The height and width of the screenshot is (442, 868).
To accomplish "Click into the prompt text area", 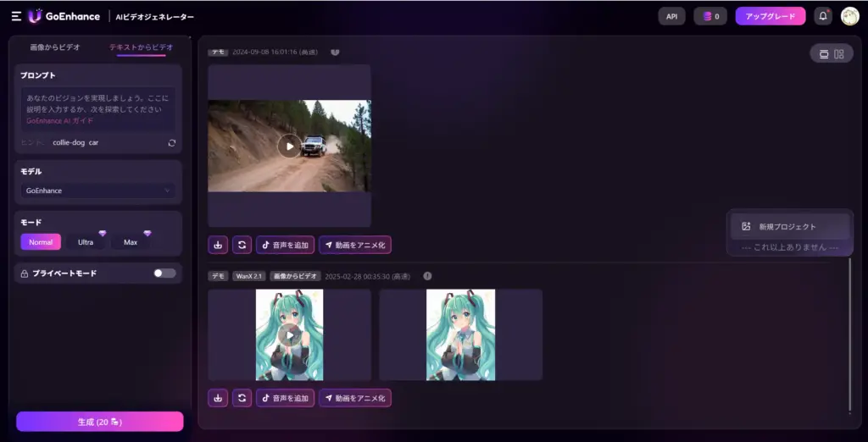I will click(98, 109).
